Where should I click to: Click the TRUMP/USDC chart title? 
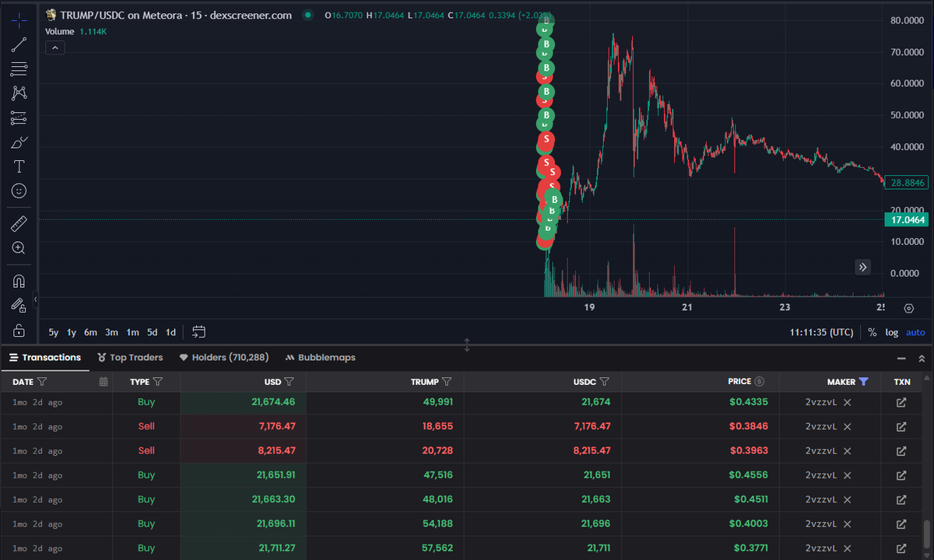pos(176,15)
